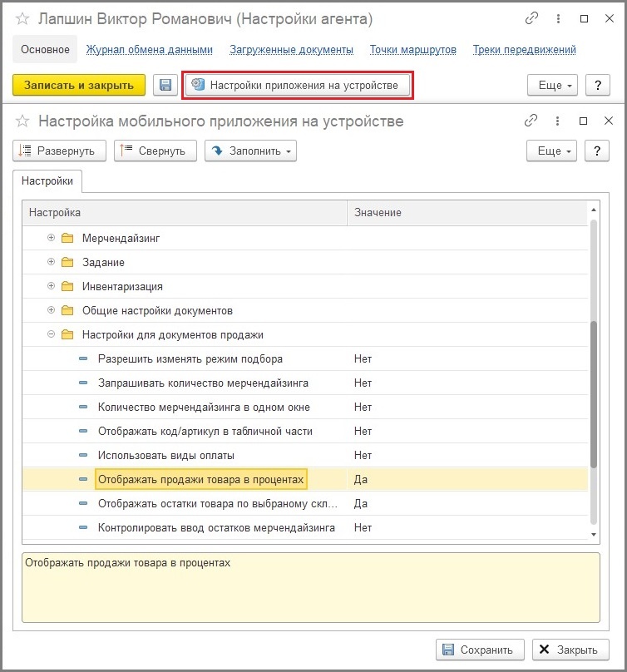Copy link icon of agent settings window

click(531, 18)
